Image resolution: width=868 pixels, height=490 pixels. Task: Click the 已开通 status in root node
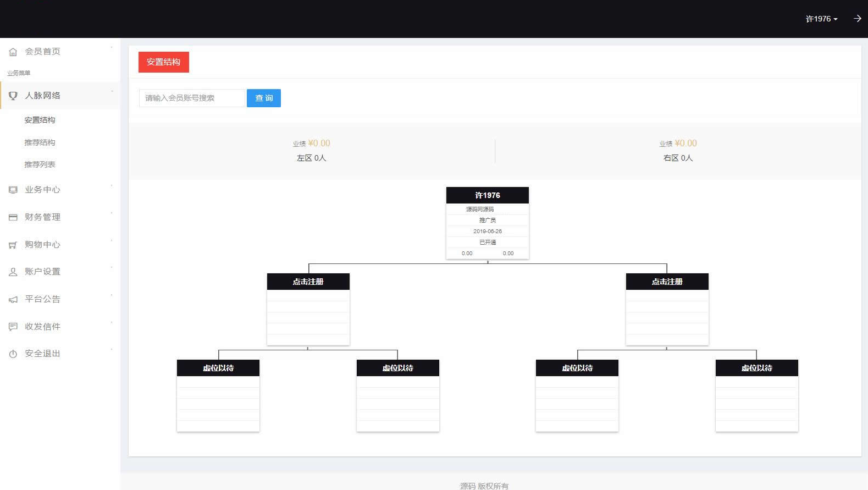click(488, 243)
